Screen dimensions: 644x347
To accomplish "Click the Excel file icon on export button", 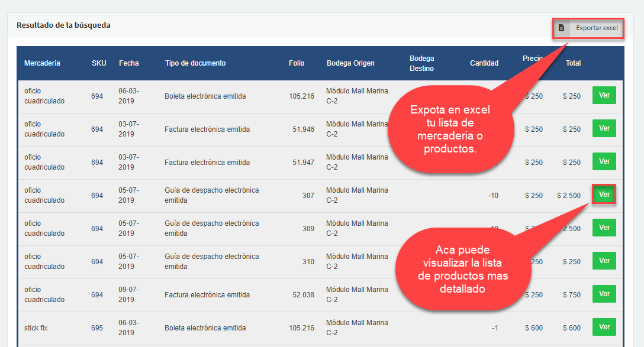I will (562, 28).
